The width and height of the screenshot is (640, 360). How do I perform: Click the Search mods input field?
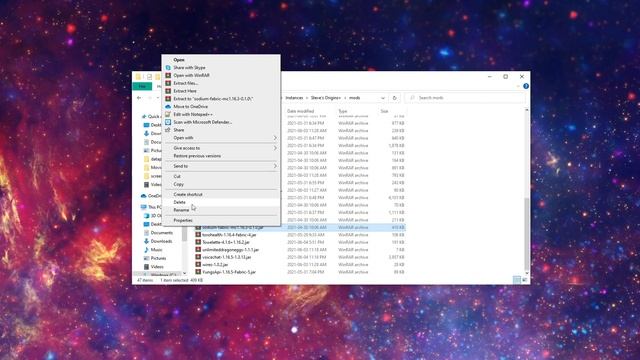point(464,98)
